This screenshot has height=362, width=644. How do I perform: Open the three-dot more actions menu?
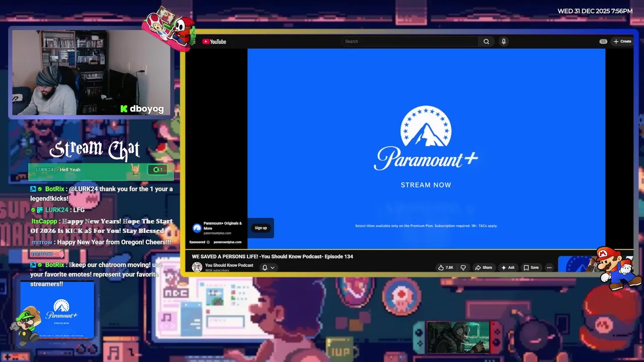point(549,267)
